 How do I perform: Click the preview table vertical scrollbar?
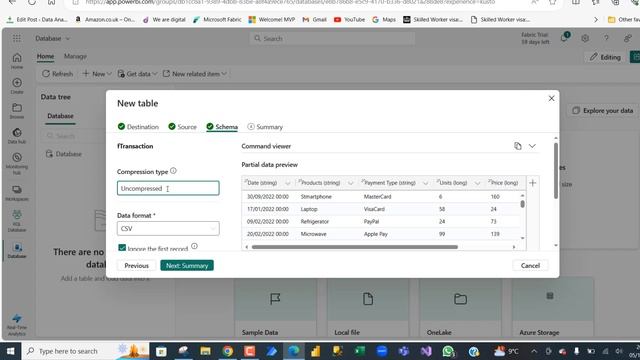click(522, 204)
